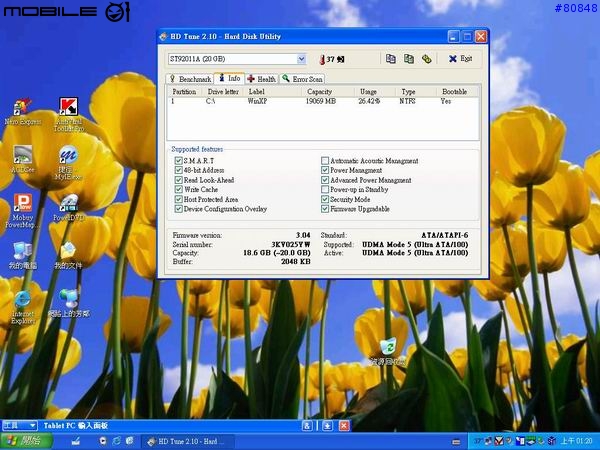Open the MyIE shortcut on desktop

[68, 162]
